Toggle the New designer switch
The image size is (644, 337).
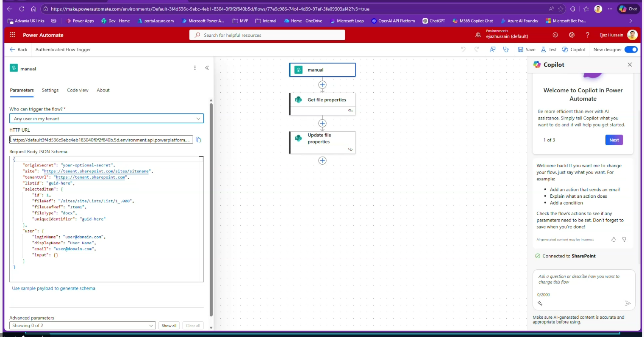coord(631,50)
